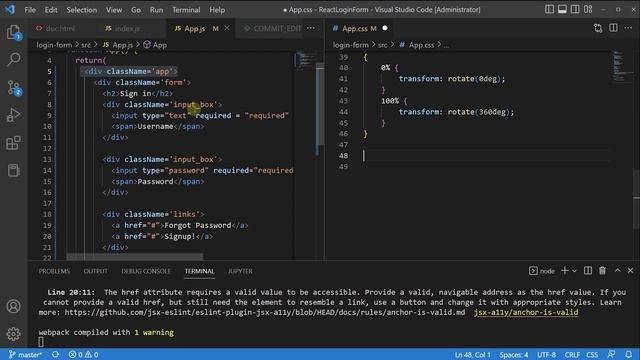640x360 pixels.
Task: Open the Manage gear icon
Action: pyautogui.click(x=13, y=334)
